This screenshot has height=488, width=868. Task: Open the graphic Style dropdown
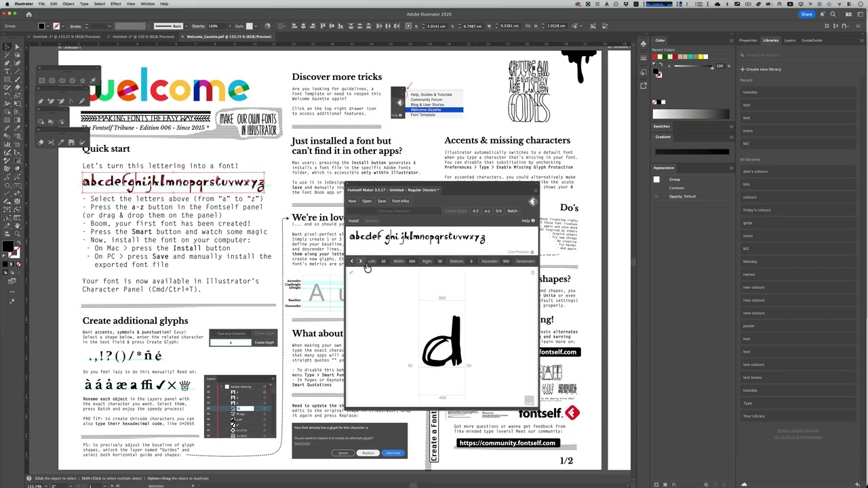coord(256,26)
